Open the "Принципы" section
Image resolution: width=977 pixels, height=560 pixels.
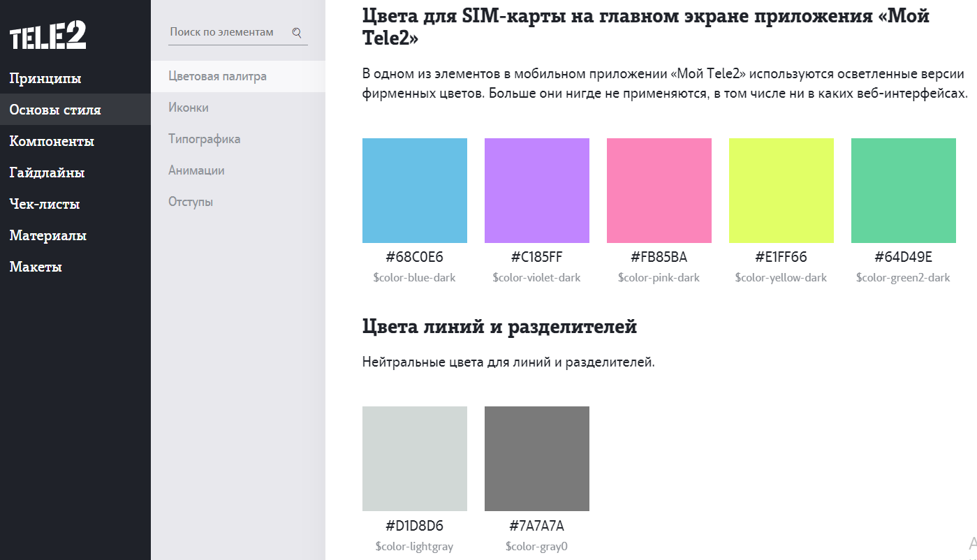(45, 78)
